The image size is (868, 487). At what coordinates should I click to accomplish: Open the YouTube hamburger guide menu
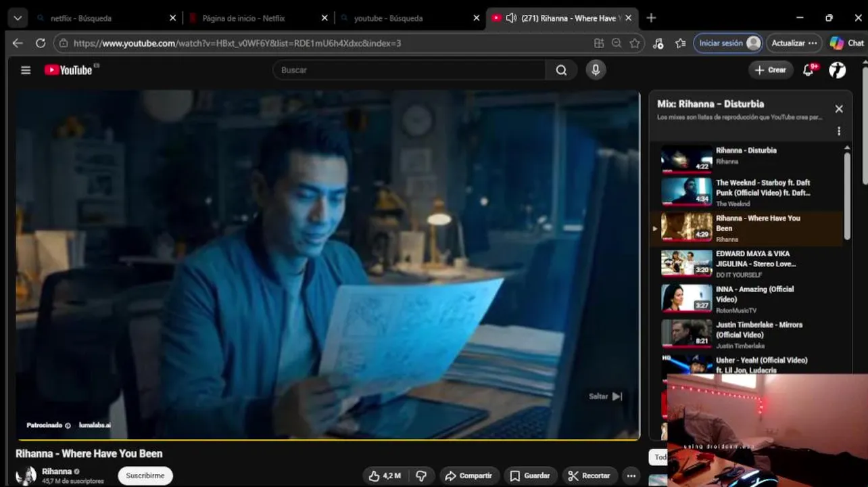26,70
